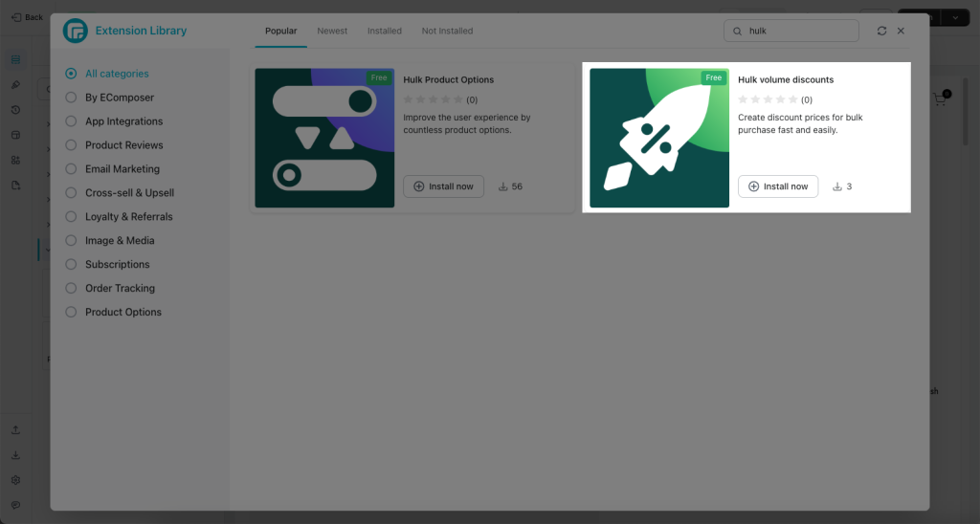Install the Hulk Product Options extension
This screenshot has width=980, height=524.
point(444,186)
